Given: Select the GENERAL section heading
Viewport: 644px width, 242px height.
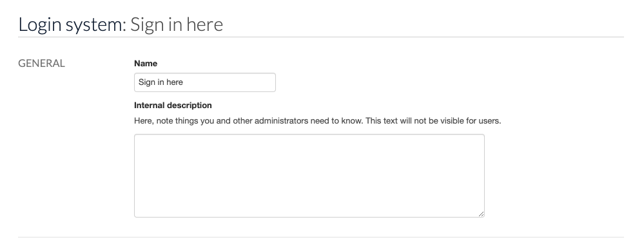Looking at the screenshot, I should tap(41, 64).
